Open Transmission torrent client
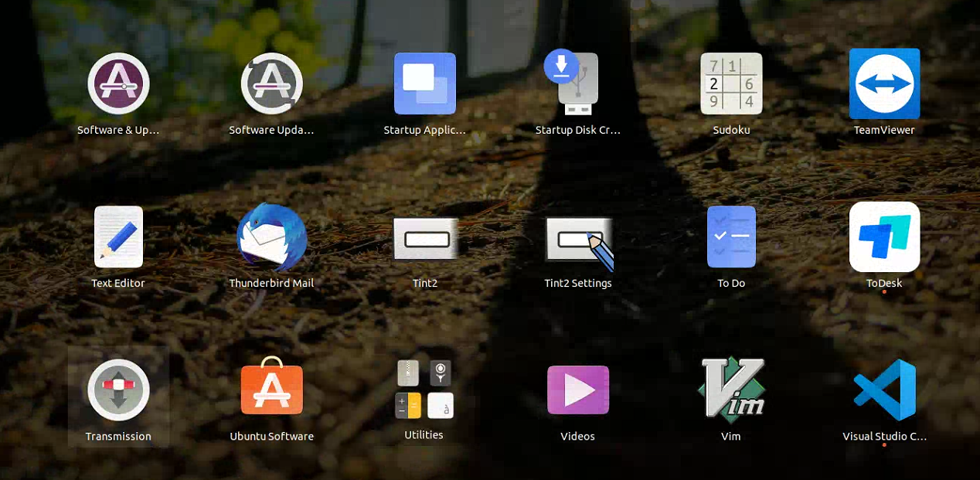Image resolution: width=980 pixels, height=480 pixels. (118, 390)
